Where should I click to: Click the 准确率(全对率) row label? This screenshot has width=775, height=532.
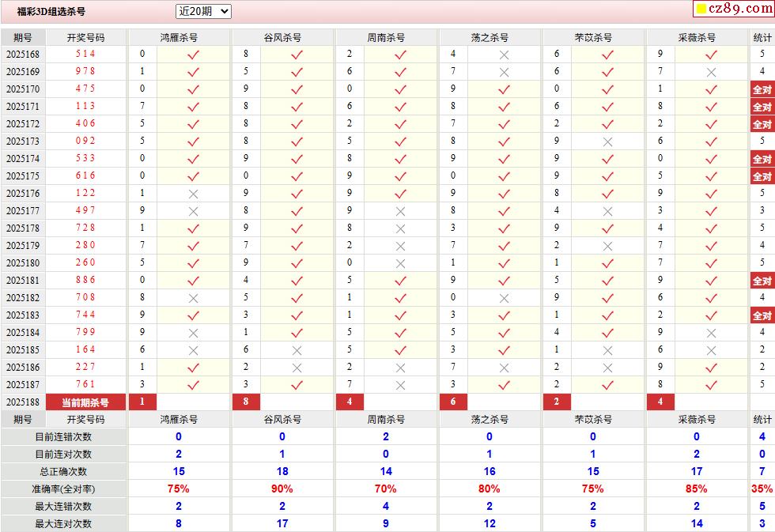[63, 489]
